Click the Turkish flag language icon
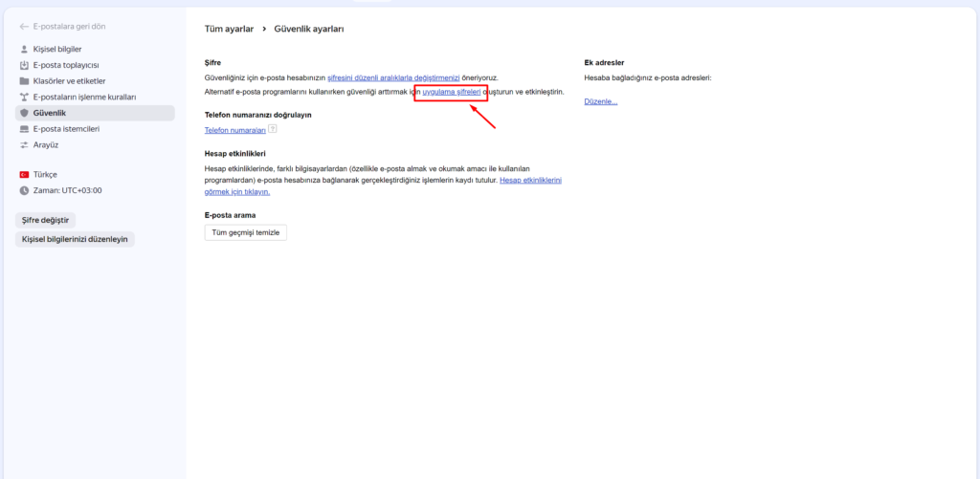 (25, 175)
